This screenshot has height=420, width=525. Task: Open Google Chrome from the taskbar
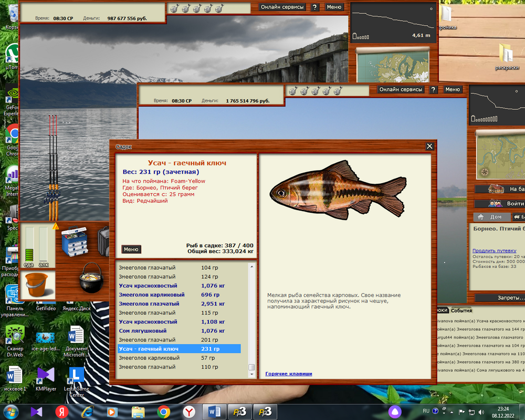163,412
